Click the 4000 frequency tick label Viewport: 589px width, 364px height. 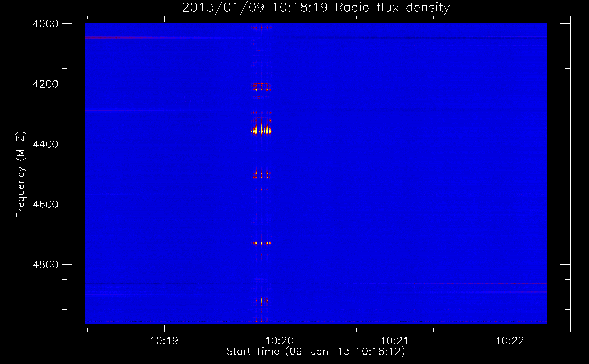(46, 24)
